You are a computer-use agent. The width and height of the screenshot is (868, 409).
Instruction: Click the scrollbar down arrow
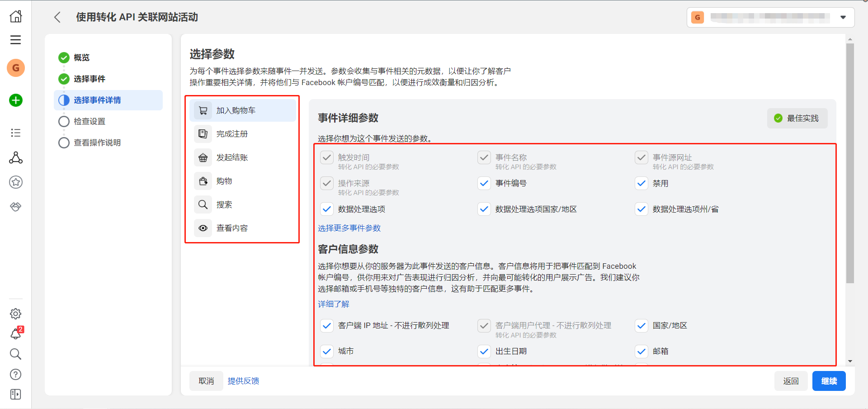tap(850, 361)
